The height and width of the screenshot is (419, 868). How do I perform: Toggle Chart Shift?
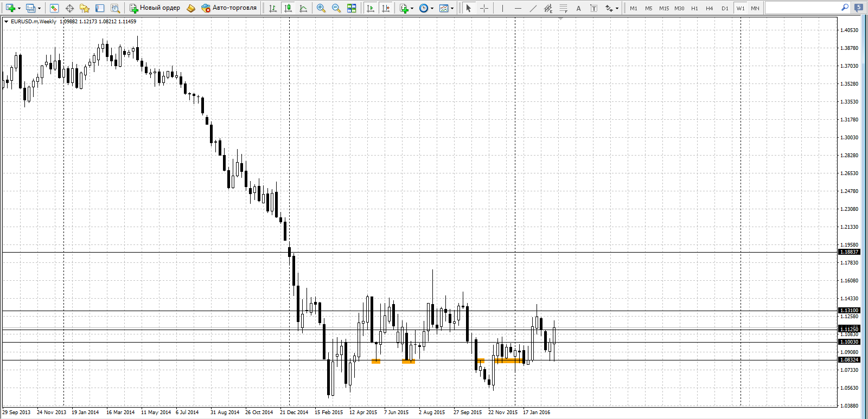tap(386, 8)
